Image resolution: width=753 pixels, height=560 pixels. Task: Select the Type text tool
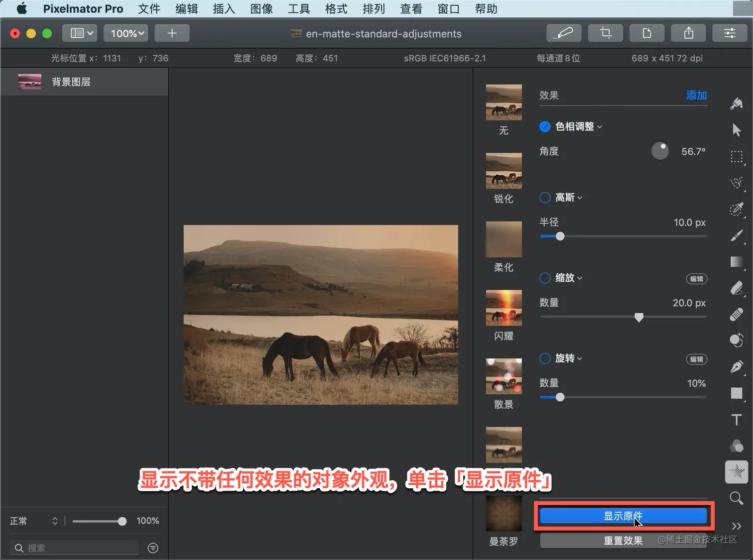737,420
